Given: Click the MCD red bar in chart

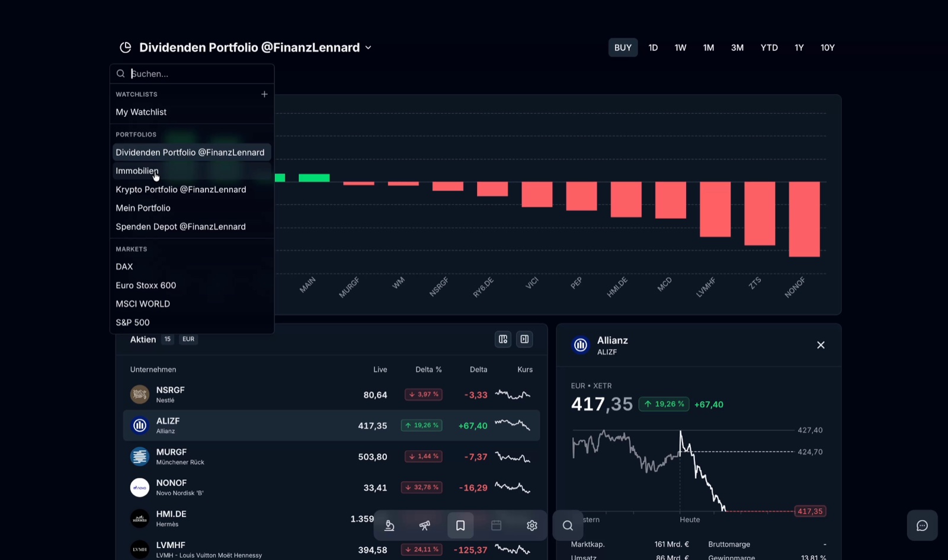Looking at the screenshot, I should 671,200.
